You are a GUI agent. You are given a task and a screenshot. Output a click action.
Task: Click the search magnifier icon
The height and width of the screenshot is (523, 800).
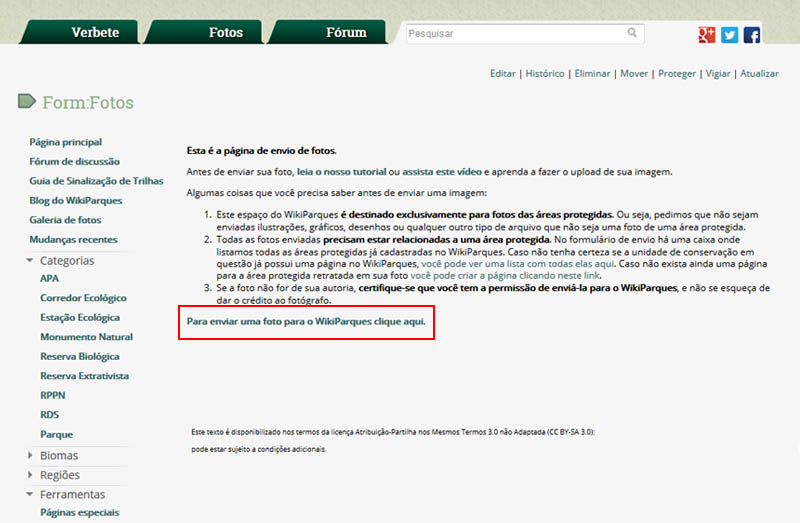pos(632,33)
